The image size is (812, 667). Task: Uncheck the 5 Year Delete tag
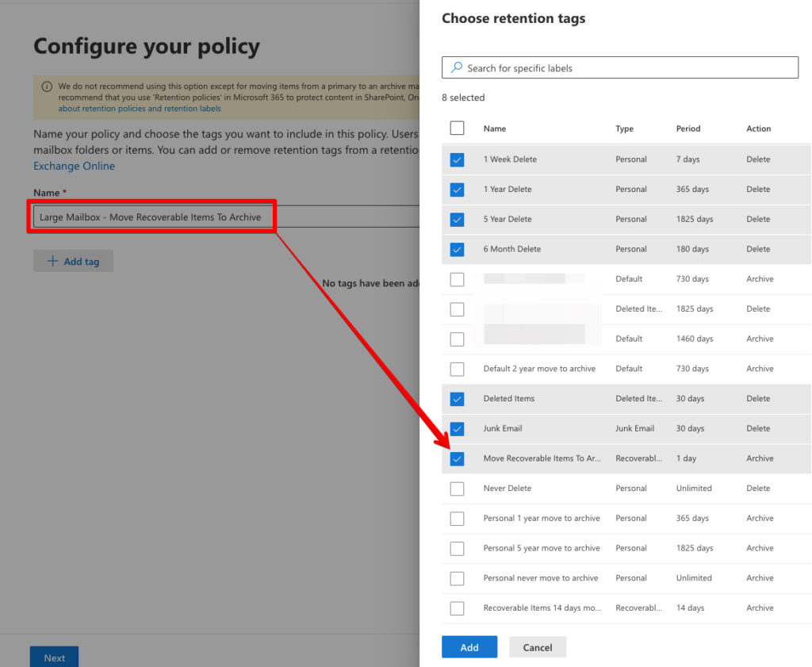click(x=457, y=219)
